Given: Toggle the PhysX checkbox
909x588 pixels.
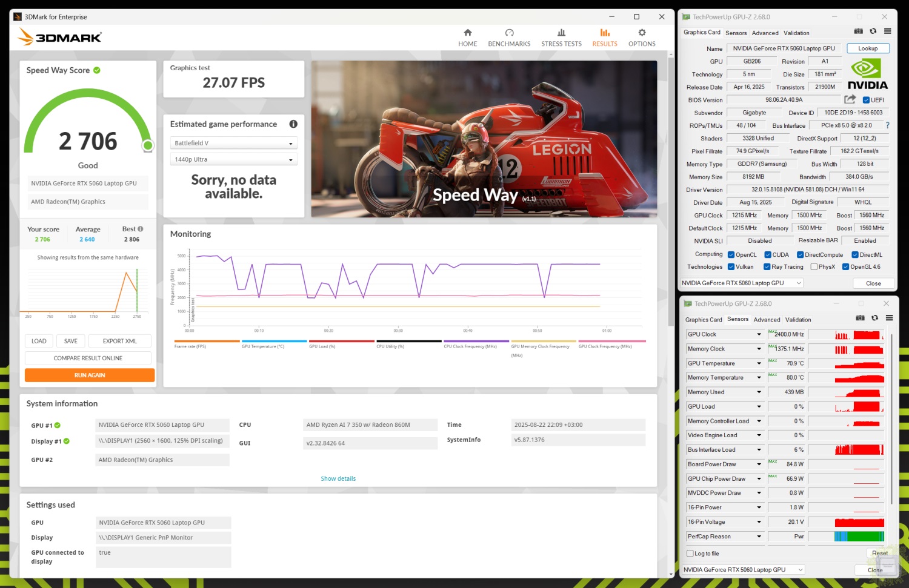Looking at the screenshot, I should (814, 266).
